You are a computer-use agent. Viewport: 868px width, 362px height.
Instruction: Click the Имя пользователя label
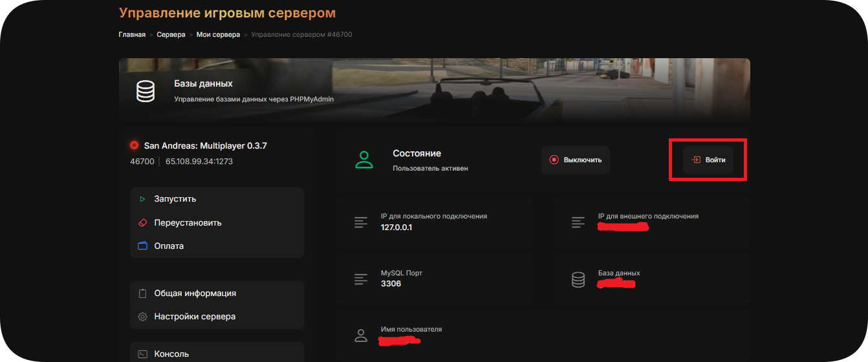[x=411, y=329]
